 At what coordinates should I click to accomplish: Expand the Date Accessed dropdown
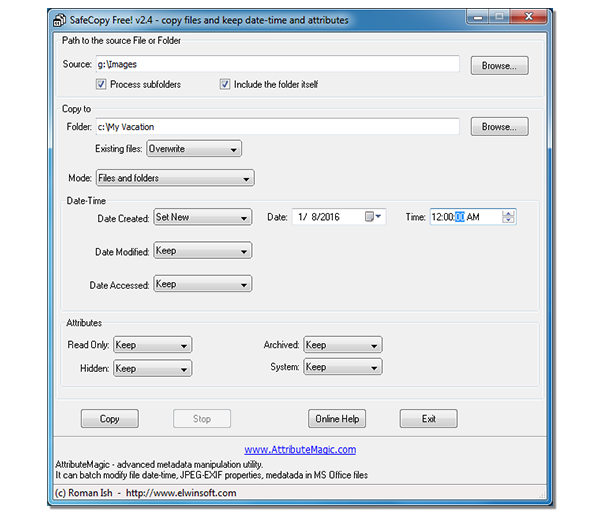pyautogui.click(x=203, y=284)
